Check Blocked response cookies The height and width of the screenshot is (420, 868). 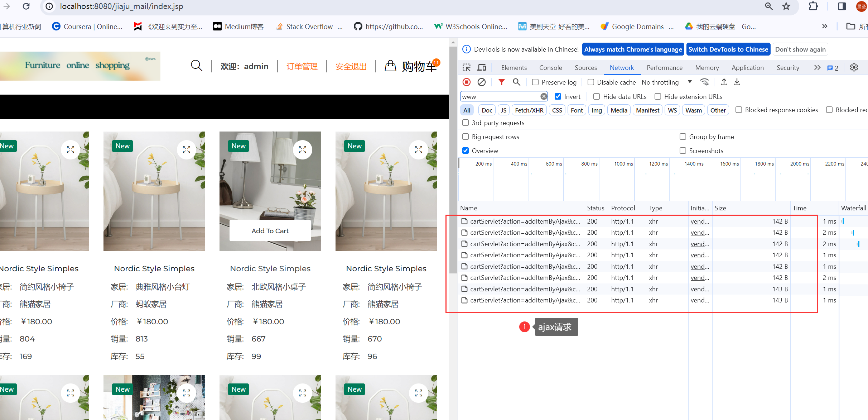(x=739, y=110)
